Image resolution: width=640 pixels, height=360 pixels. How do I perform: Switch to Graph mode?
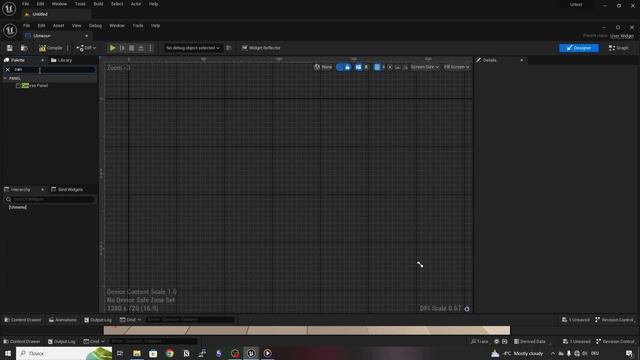tap(619, 48)
